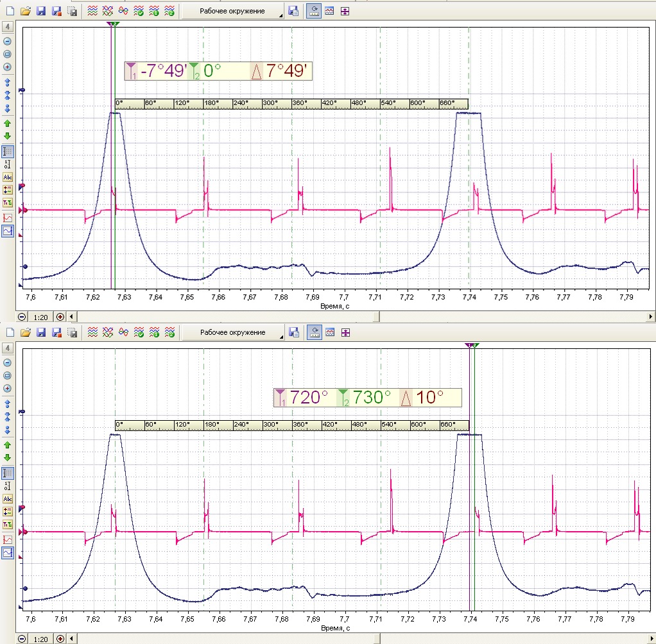The width and height of the screenshot is (656, 644).
Task: Click the upper panel's waveform icon with badge 1
Action: [x=154, y=12]
